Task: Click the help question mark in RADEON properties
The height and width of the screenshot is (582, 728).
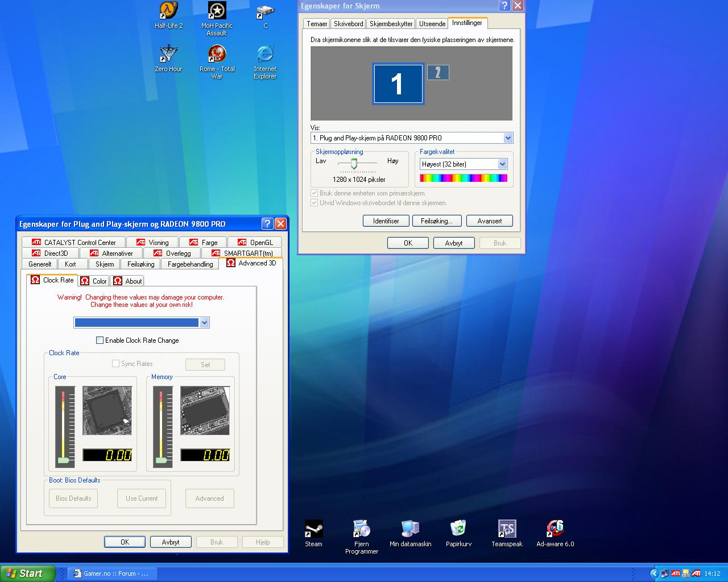Action: coord(267,223)
